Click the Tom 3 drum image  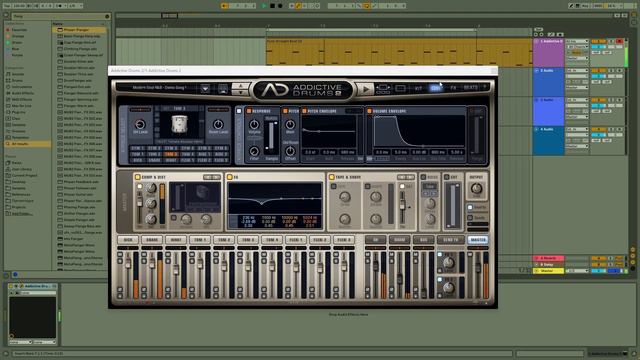click(x=179, y=124)
